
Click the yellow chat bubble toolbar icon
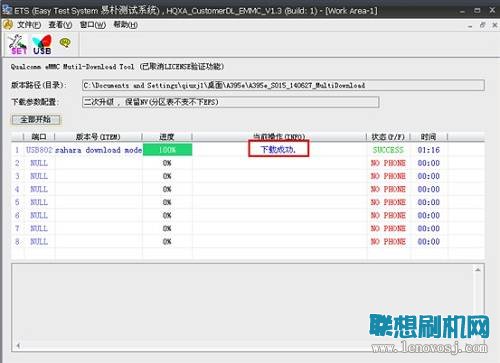click(x=65, y=42)
